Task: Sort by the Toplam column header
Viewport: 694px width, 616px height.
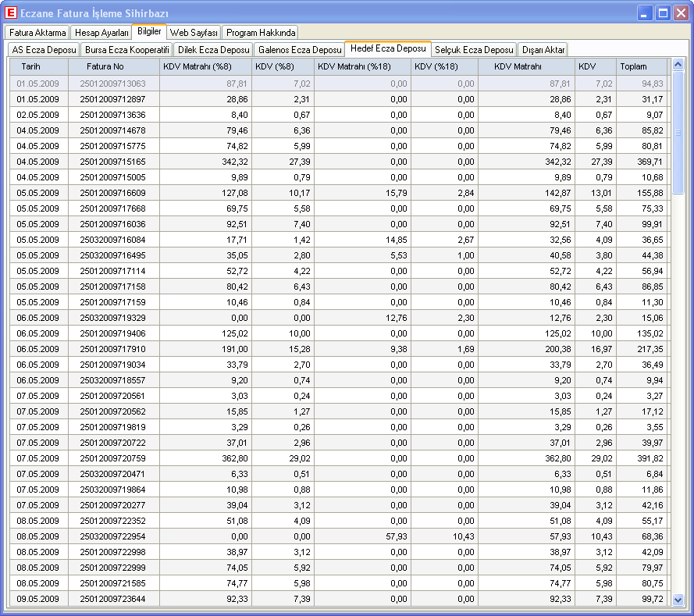Action: coord(633,66)
